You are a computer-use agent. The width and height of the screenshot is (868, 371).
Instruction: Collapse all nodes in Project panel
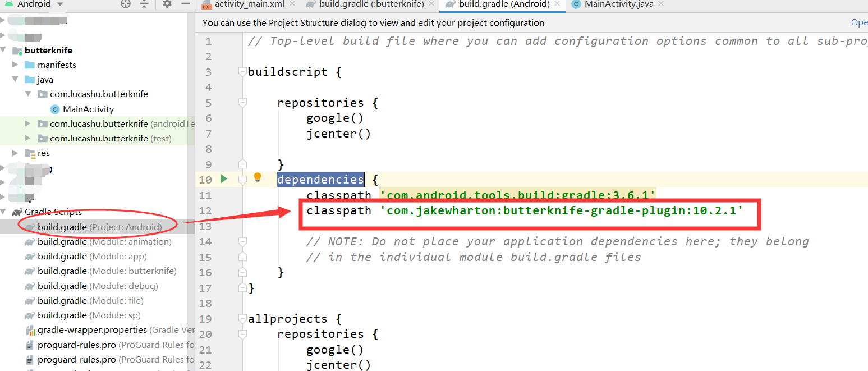[x=143, y=4]
